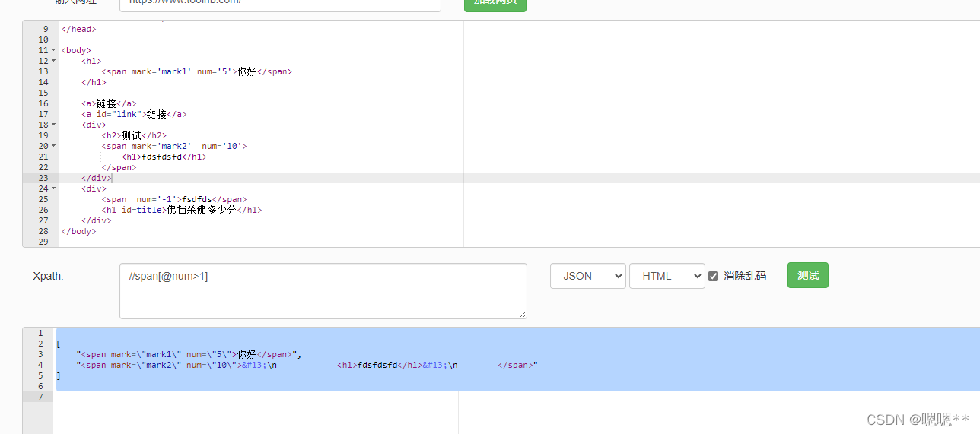This screenshot has height=434, width=980.
Task: Collapse the div fold arrow on line 24
Action: pos(53,188)
